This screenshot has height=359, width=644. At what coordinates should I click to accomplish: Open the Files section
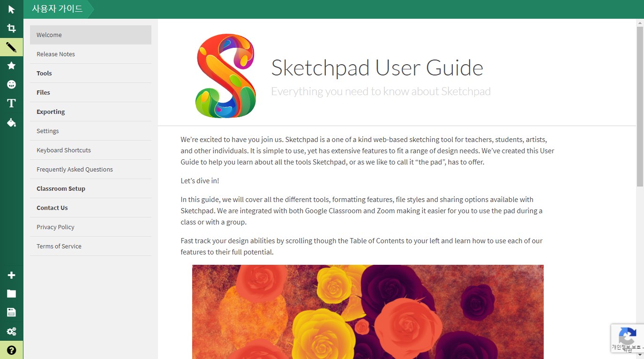(90, 92)
